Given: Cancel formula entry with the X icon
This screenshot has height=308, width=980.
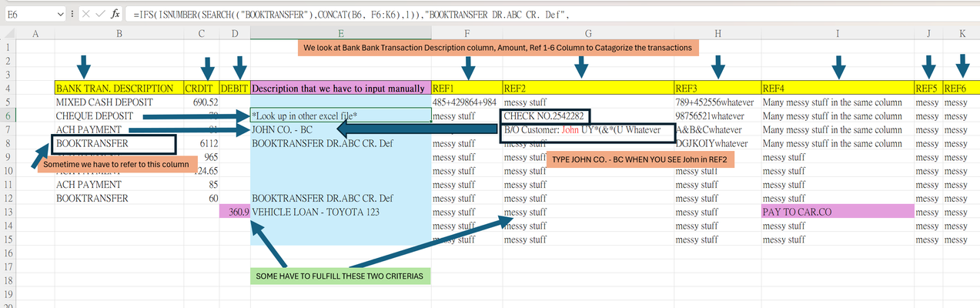Looking at the screenshot, I should pyautogui.click(x=85, y=14).
